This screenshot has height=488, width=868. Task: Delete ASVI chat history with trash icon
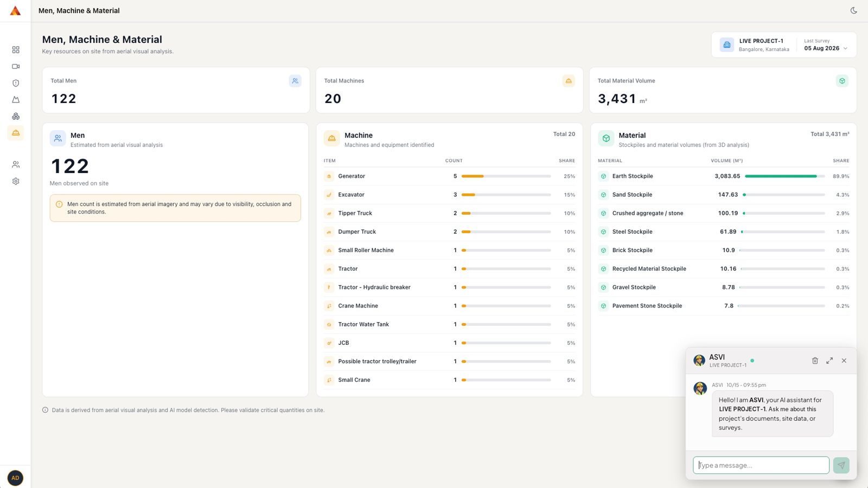tap(815, 361)
